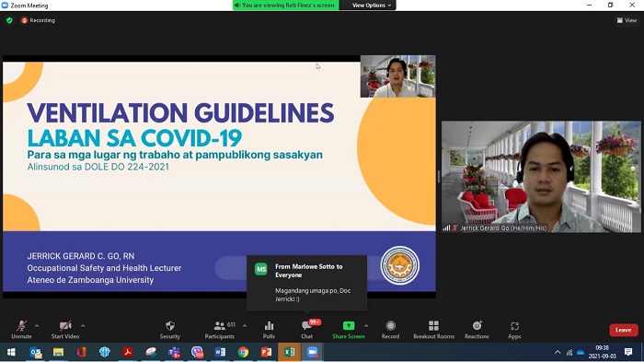Click the Zoom taskbar icon
644x362 pixels.
pyautogui.click(x=312, y=352)
